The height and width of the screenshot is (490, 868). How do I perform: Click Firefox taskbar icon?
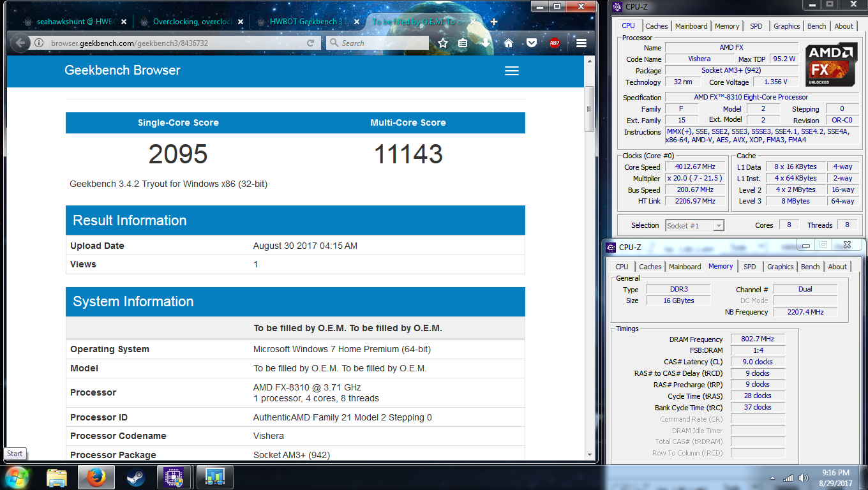point(96,477)
